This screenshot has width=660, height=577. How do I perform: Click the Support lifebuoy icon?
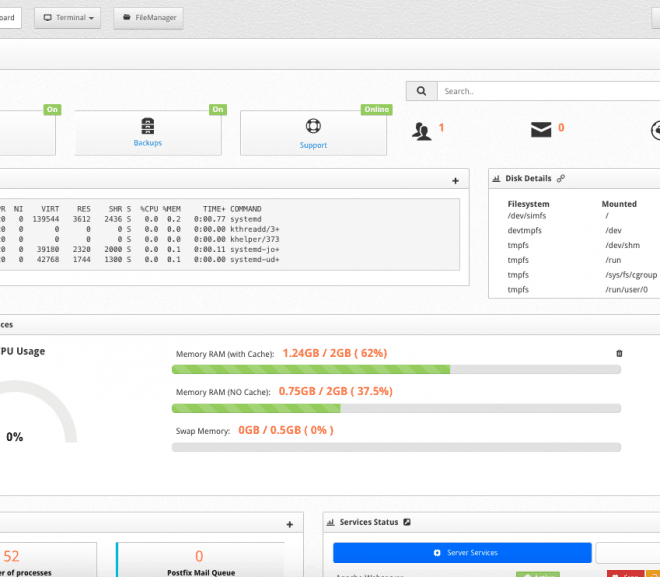pyautogui.click(x=313, y=126)
